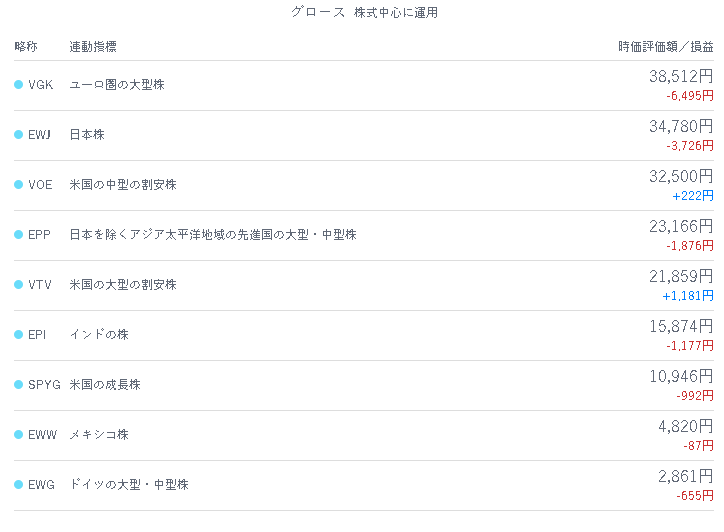724x532 pixels.
Task: Click the VGK loss figure -6,495円
Action: click(690, 96)
